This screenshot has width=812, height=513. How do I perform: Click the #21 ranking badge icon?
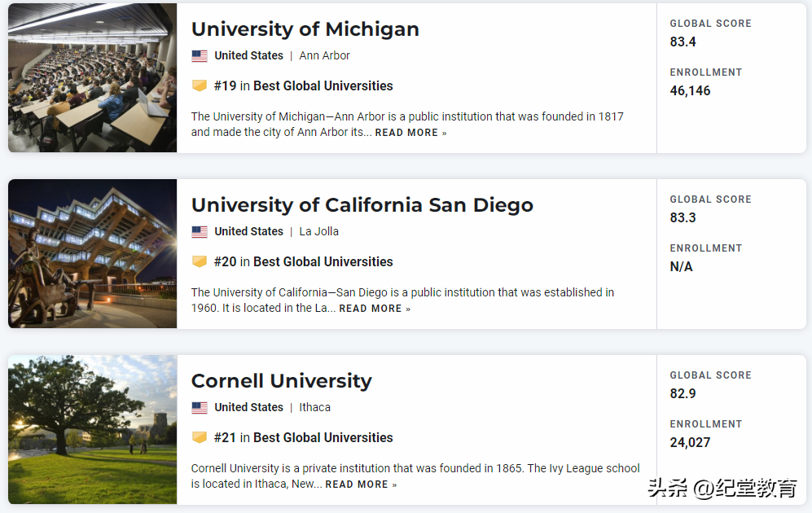coord(200,437)
